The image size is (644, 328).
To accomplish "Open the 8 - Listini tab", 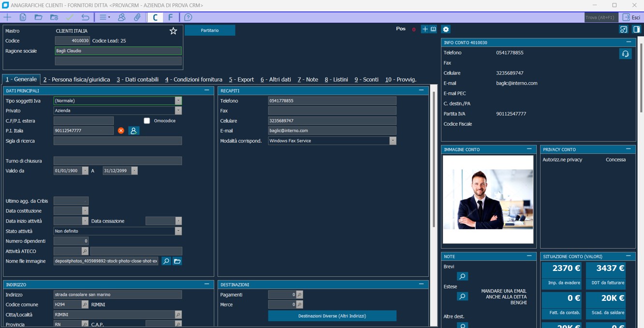I will click(x=336, y=80).
